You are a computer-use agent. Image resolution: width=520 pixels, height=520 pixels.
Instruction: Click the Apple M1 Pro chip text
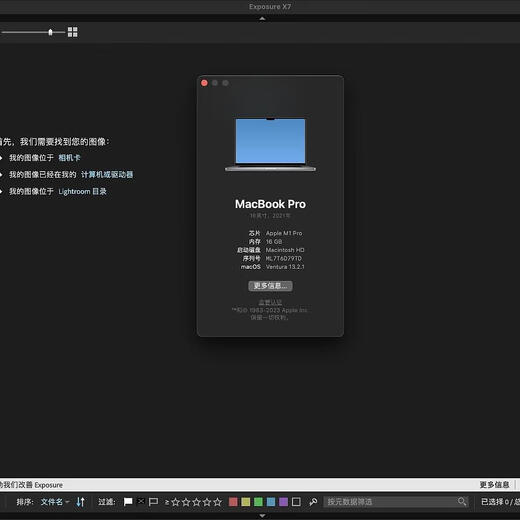click(x=284, y=233)
